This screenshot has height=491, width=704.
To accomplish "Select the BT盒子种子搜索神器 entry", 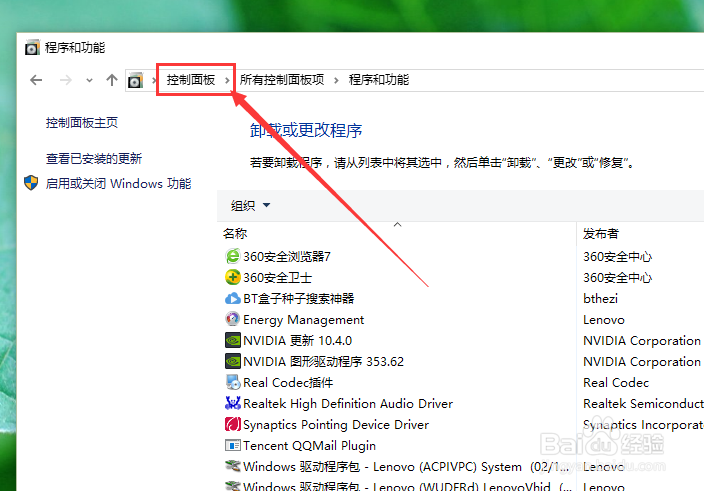I will pyautogui.click(x=299, y=298).
